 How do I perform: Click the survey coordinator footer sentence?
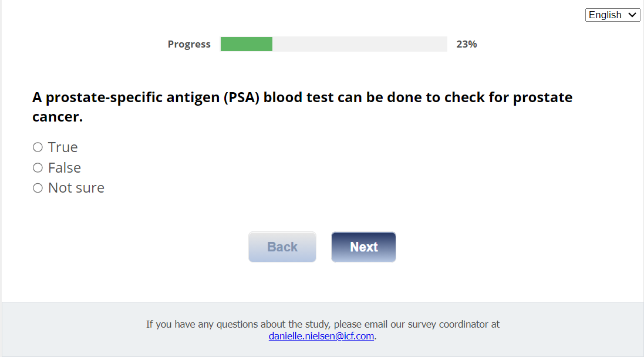coord(322,324)
